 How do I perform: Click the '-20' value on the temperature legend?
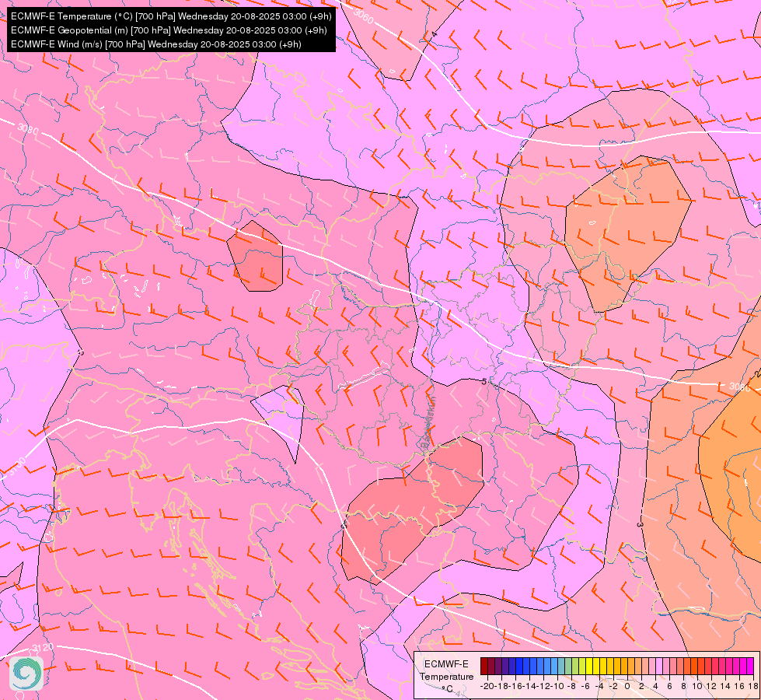[x=487, y=686]
